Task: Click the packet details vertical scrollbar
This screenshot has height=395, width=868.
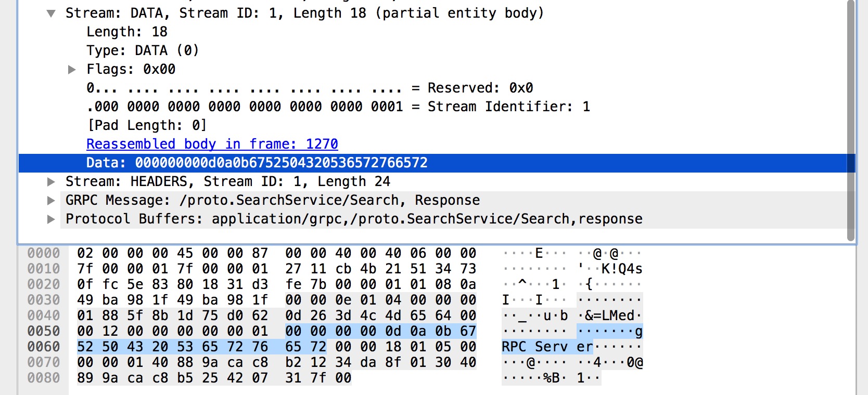Action: (x=851, y=120)
